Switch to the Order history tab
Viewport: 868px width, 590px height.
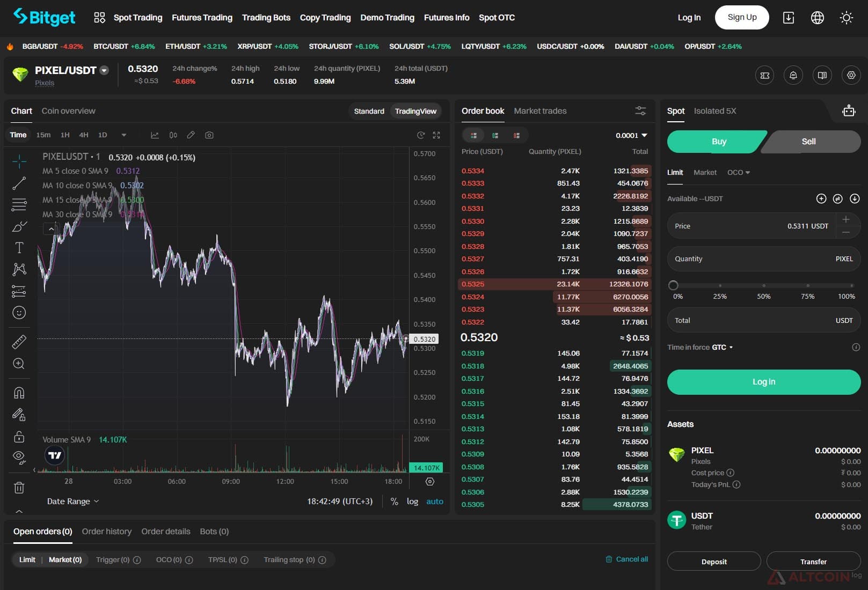(x=107, y=532)
